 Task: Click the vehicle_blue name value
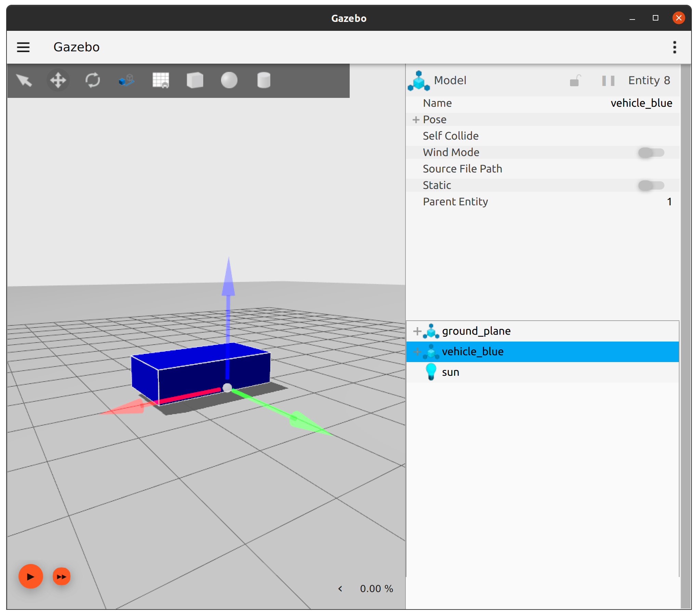(x=641, y=103)
